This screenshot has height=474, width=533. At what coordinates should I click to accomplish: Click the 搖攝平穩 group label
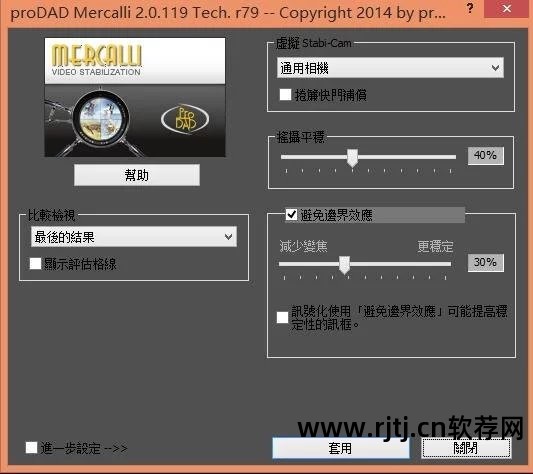coord(300,137)
